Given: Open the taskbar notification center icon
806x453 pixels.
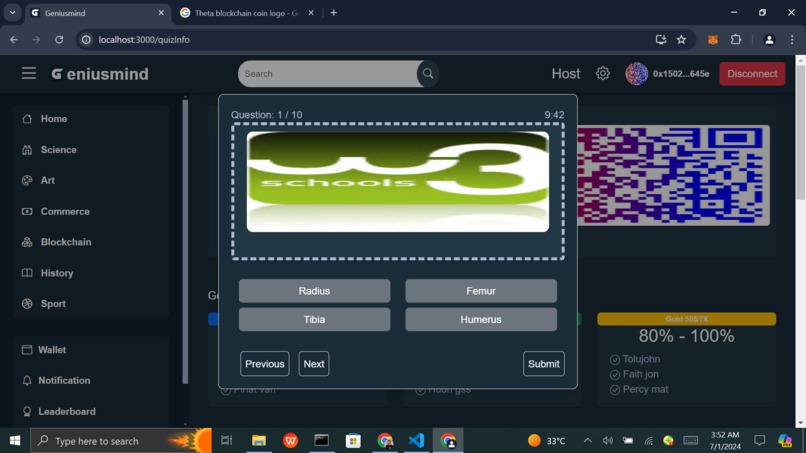Looking at the screenshot, I should pos(759,441).
